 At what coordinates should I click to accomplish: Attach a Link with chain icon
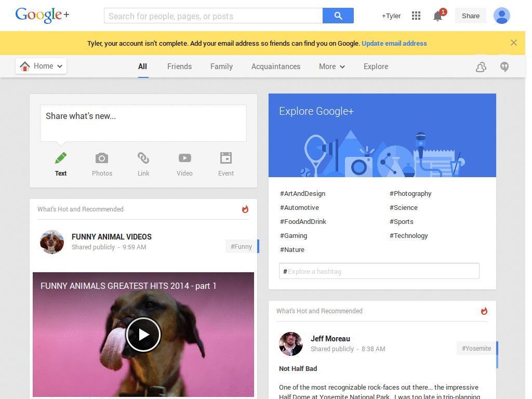click(x=143, y=158)
